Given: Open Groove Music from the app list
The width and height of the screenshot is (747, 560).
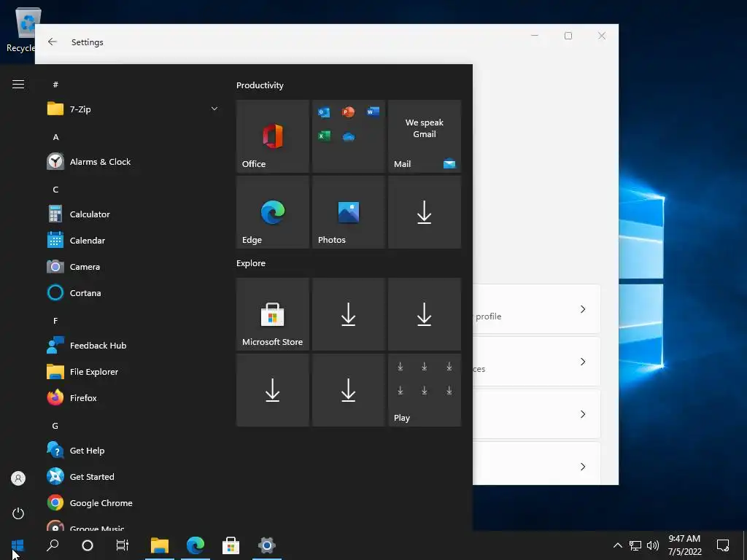Looking at the screenshot, I should [133, 525].
